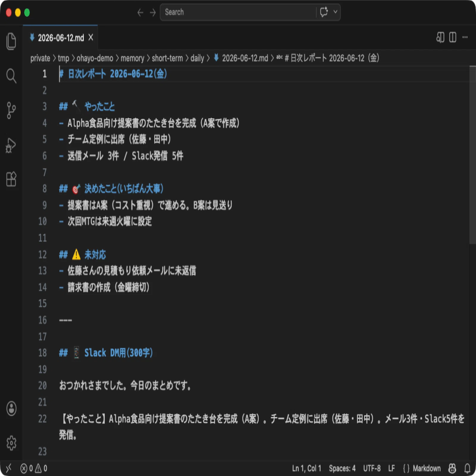This screenshot has height=476, width=476.
Task: Click the line 'Alpha食品向け提案書のたたき台を完成'
Action: point(154,123)
